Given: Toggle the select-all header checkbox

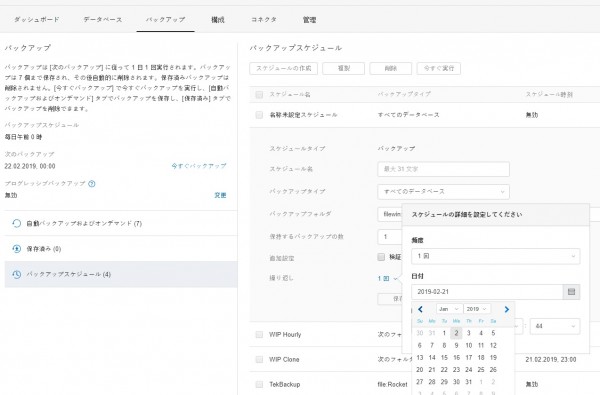Looking at the screenshot, I should pyautogui.click(x=259, y=95).
